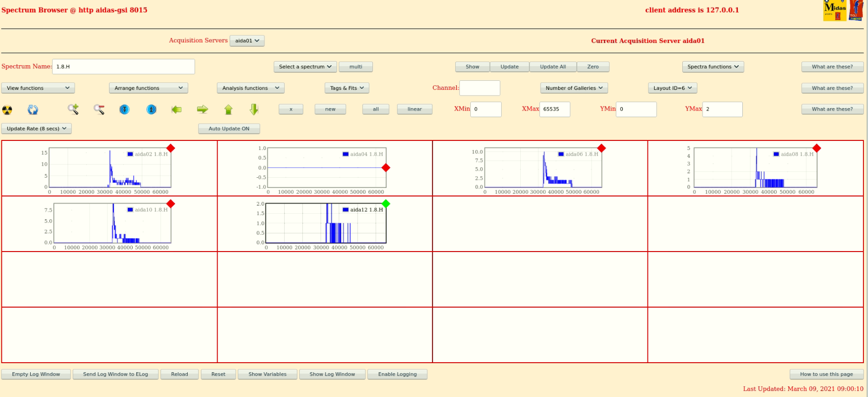Screen dimensions: 868x397
Task: Click the green up arrow icon
Action: [228, 109]
